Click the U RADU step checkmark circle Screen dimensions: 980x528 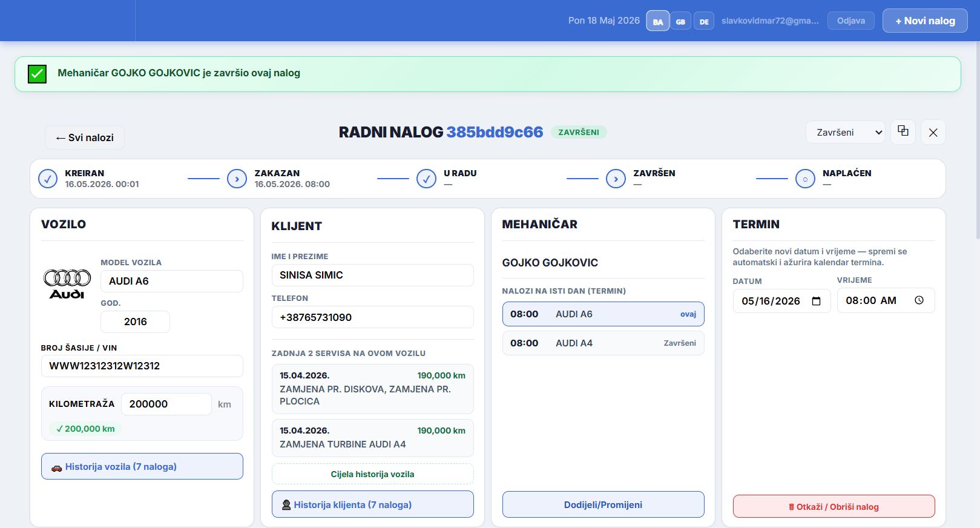pyautogui.click(x=426, y=179)
